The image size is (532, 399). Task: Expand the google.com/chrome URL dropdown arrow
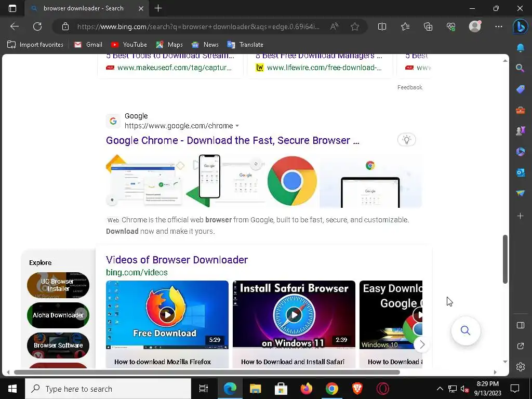[237, 126]
